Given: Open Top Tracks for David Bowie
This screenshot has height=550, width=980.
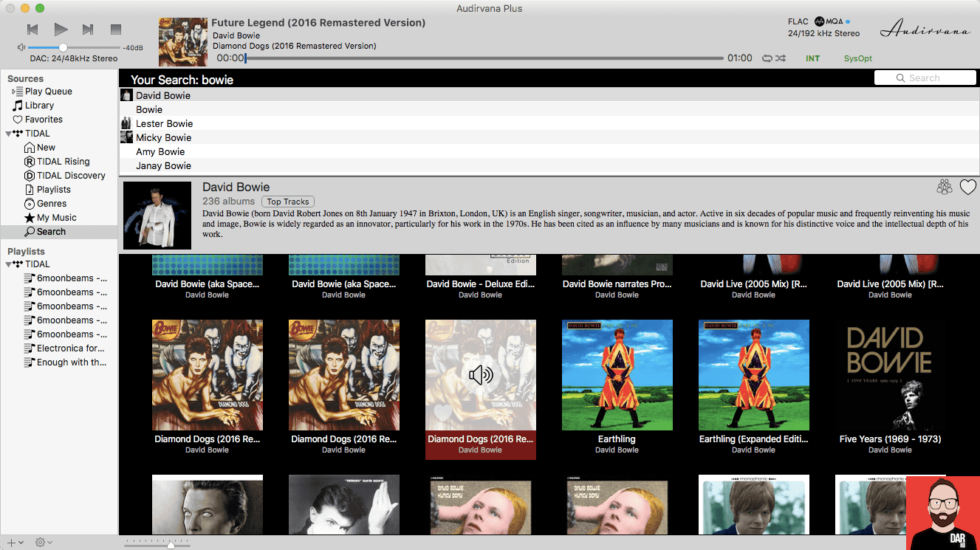Looking at the screenshot, I should (287, 202).
